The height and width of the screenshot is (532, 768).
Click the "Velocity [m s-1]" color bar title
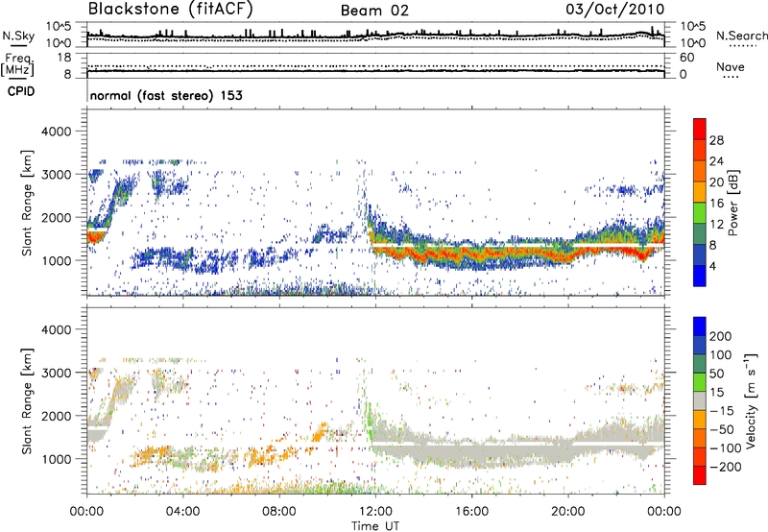tap(751, 400)
